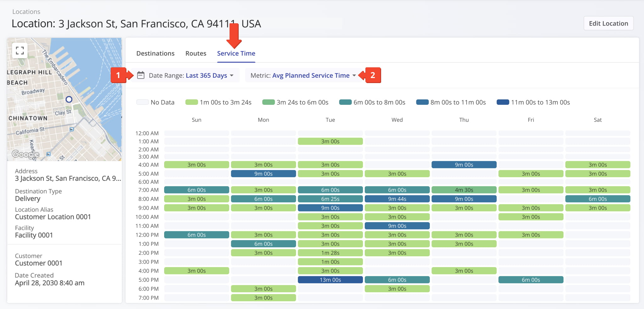Open the Locations breadcrumb link
The image size is (644, 309).
26,11
